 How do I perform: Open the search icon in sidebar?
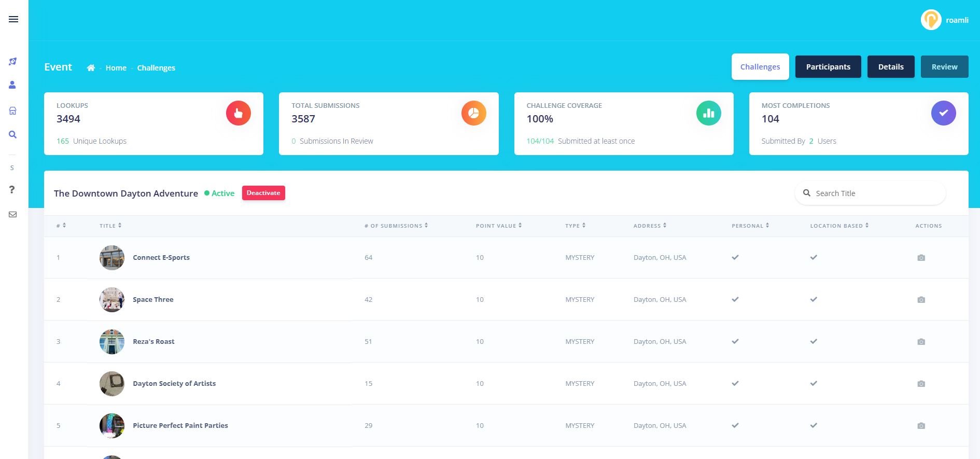(x=13, y=135)
